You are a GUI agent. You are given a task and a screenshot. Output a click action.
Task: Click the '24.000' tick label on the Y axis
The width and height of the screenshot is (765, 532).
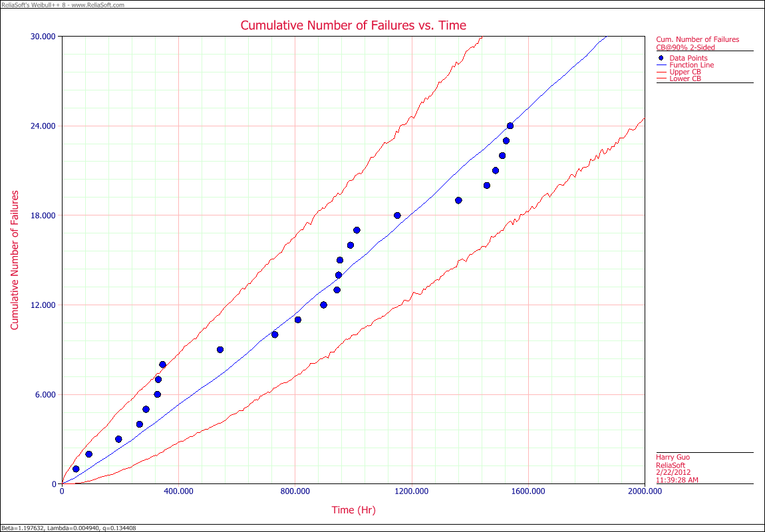(45, 126)
